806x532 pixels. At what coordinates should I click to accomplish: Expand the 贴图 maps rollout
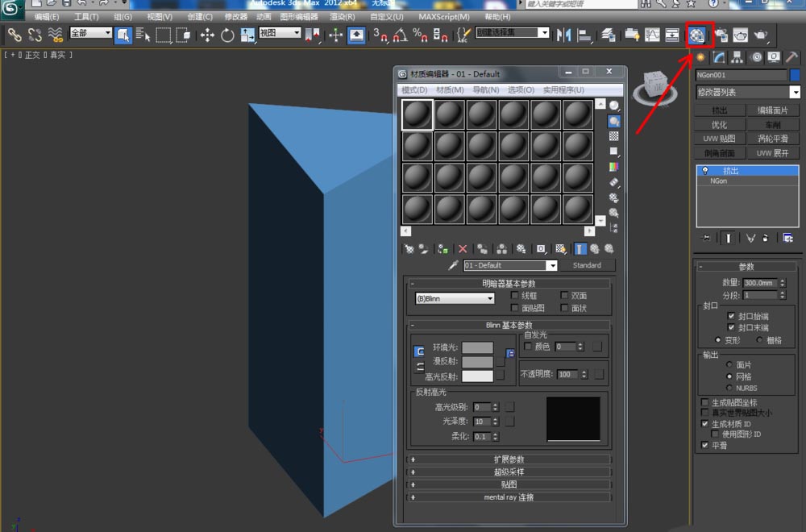[509, 484]
